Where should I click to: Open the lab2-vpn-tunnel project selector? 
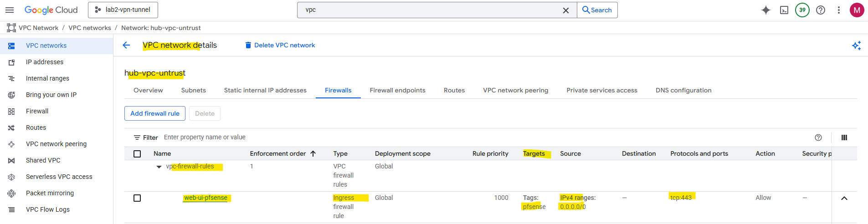123,10
